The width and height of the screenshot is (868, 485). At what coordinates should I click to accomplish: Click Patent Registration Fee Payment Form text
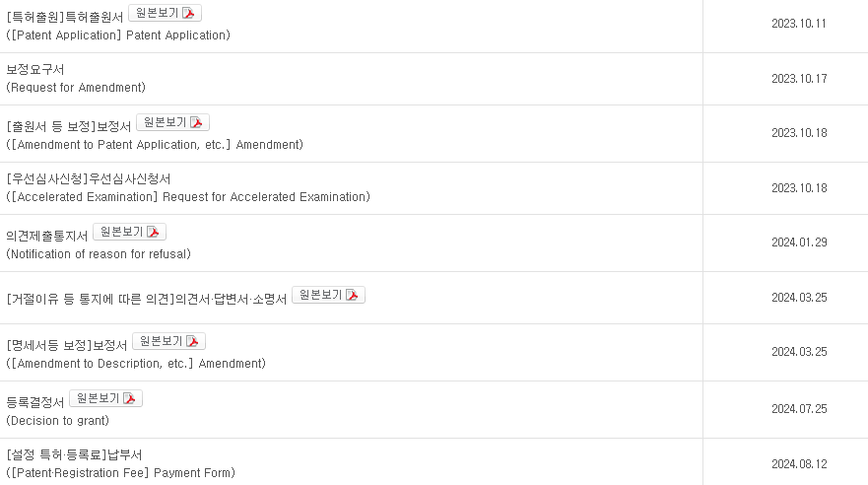click(120, 473)
